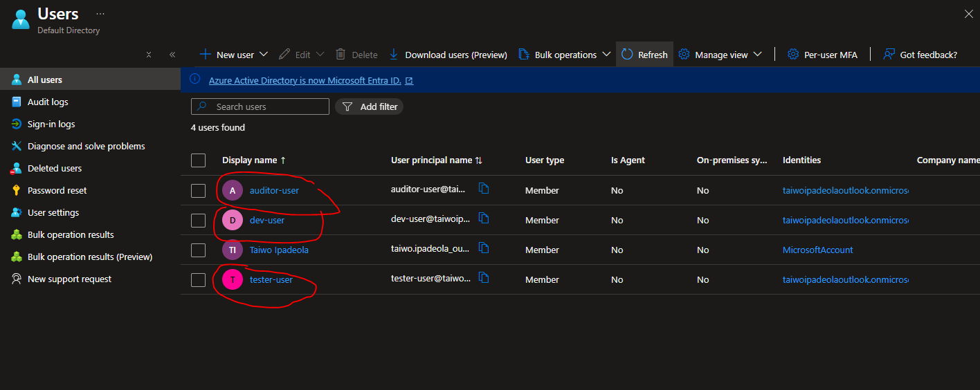Click Got feedback? button

click(x=920, y=55)
